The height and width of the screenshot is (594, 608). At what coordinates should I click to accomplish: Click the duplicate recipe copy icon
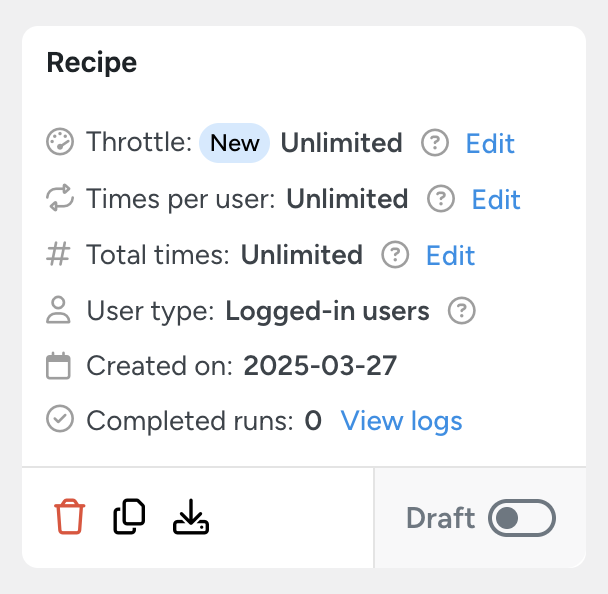129,517
